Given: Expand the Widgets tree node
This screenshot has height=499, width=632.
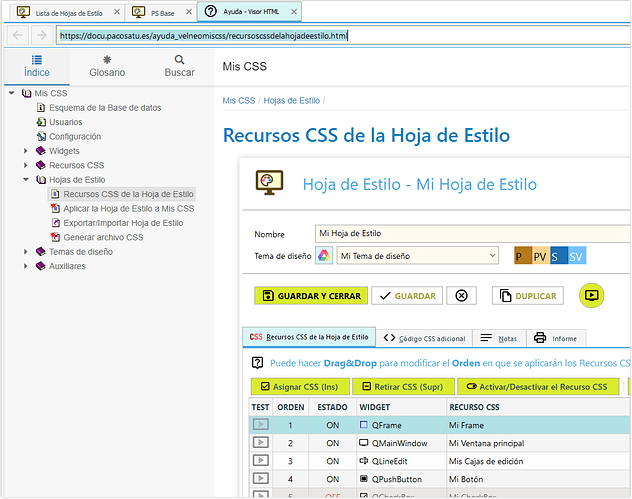Looking at the screenshot, I should 27,151.
